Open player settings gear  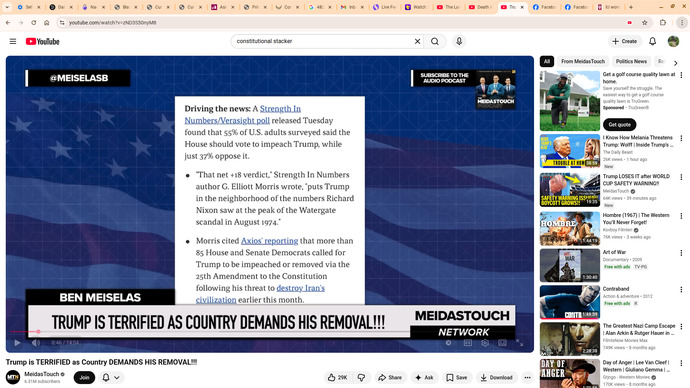pyautogui.click(x=485, y=343)
